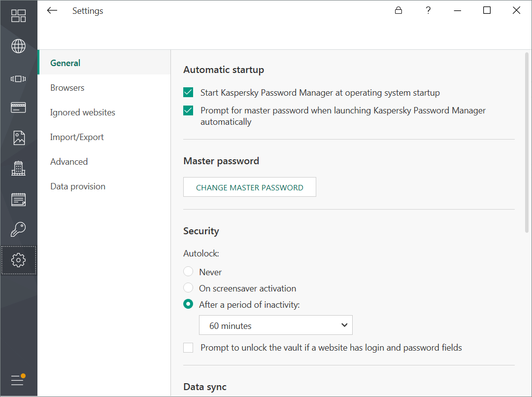Open the all entries dashboard icon
532x397 pixels.
(x=18, y=16)
